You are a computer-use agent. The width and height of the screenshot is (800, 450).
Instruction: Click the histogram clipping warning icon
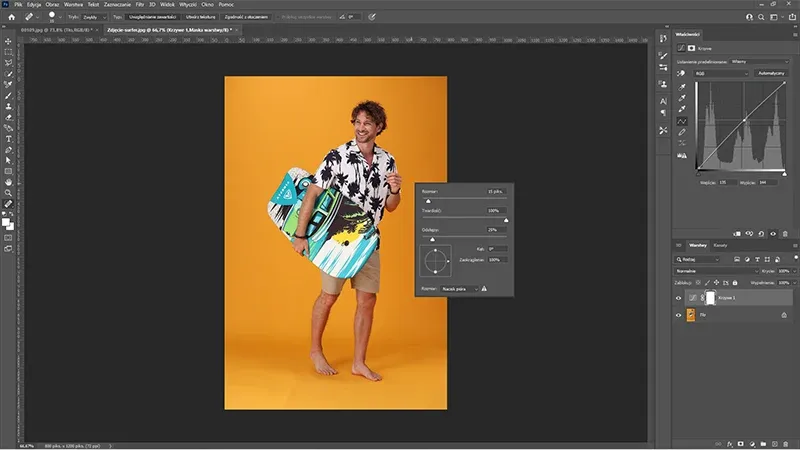(682, 156)
